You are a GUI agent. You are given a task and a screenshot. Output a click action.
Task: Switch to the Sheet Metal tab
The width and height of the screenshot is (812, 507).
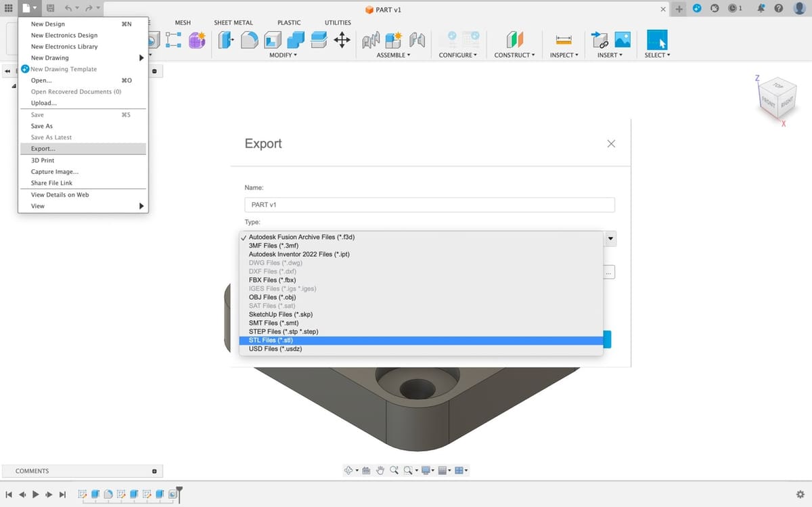point(233,22)
